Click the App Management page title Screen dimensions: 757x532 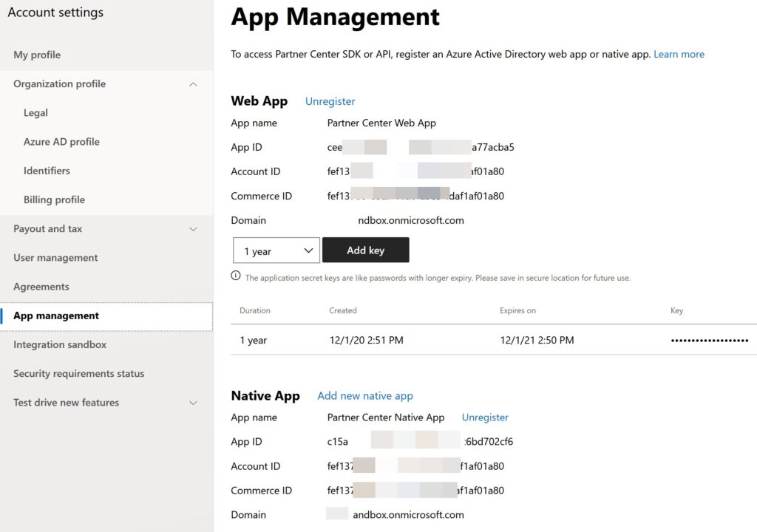[336, 17]
